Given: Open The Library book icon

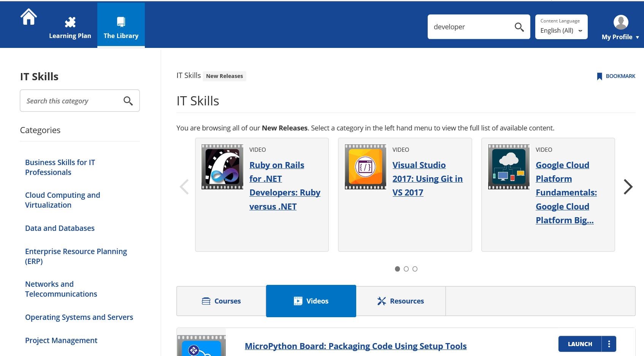Looking at the screenshot, I should 121,22.
